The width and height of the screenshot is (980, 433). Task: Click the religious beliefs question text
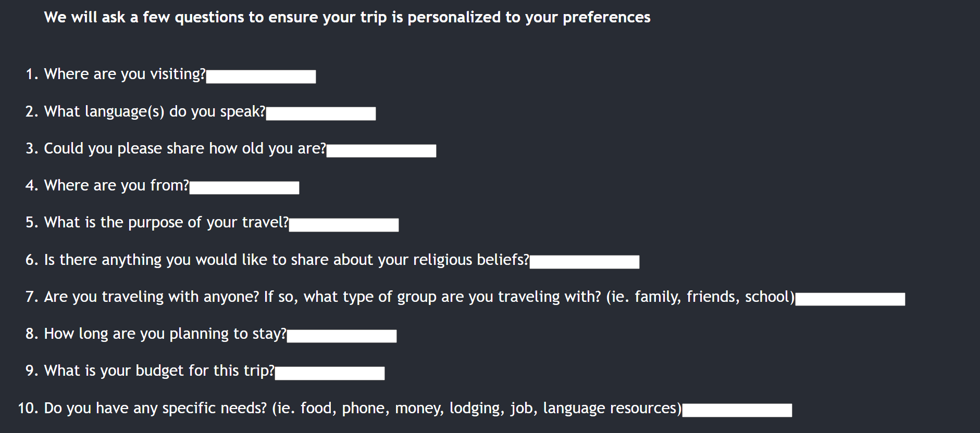287,260
